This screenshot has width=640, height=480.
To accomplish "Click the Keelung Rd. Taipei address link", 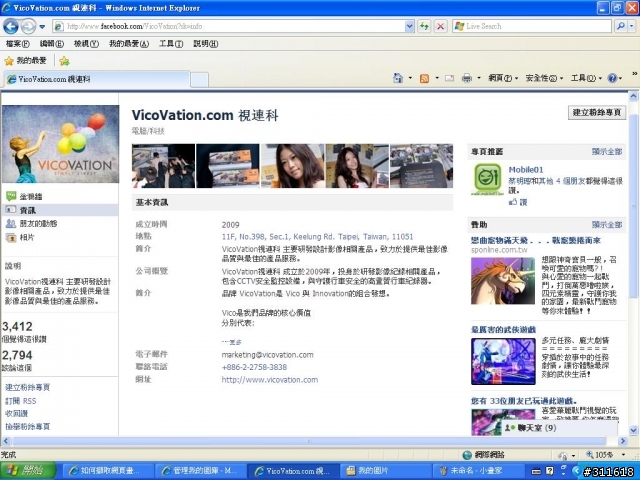I will (317, 237).
